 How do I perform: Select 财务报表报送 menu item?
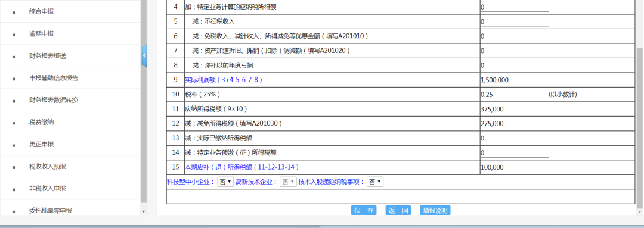[x=48, y=56]
